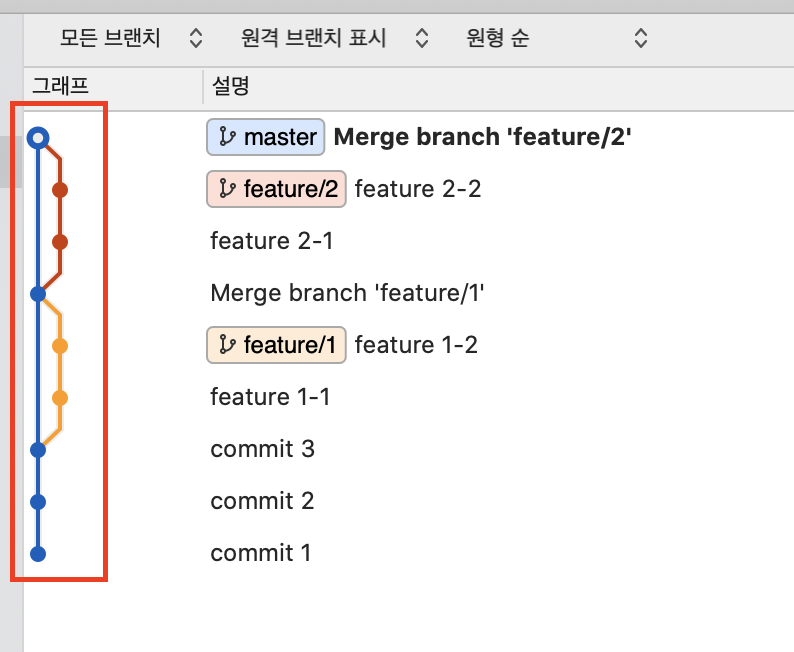Click the blue graph node for commit 1
The width and height of the screenshot is (794, 652).
tap(38, 554)
